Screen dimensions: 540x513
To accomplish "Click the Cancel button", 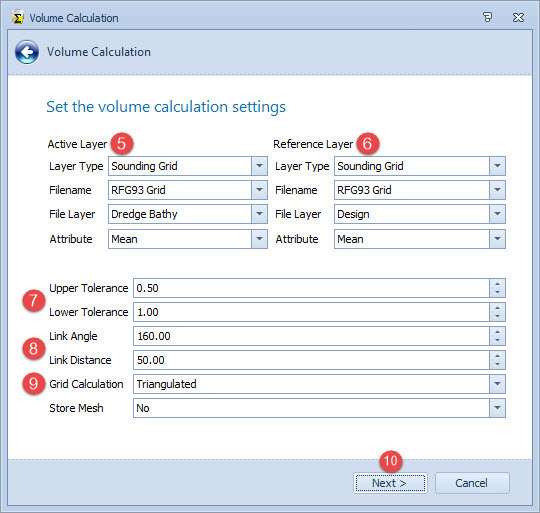I will [x=472, y=483].
